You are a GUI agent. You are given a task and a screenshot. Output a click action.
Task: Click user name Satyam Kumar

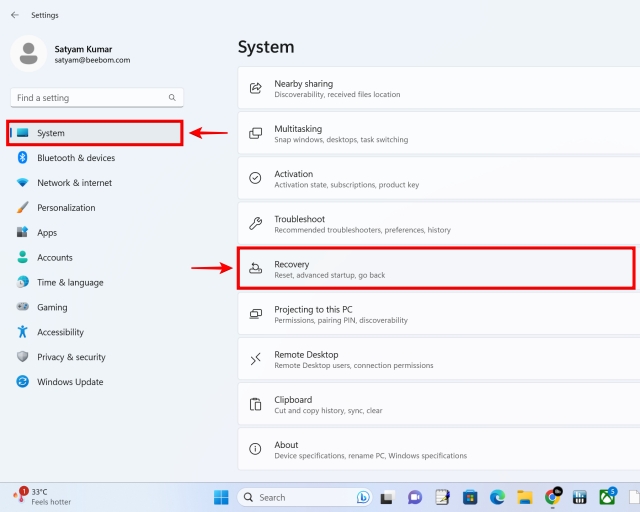point(83,49)
